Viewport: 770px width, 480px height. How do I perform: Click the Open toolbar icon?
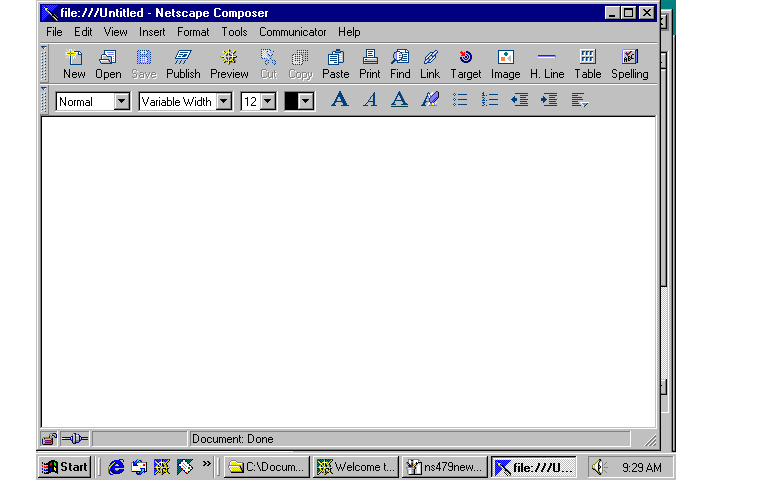108,64
